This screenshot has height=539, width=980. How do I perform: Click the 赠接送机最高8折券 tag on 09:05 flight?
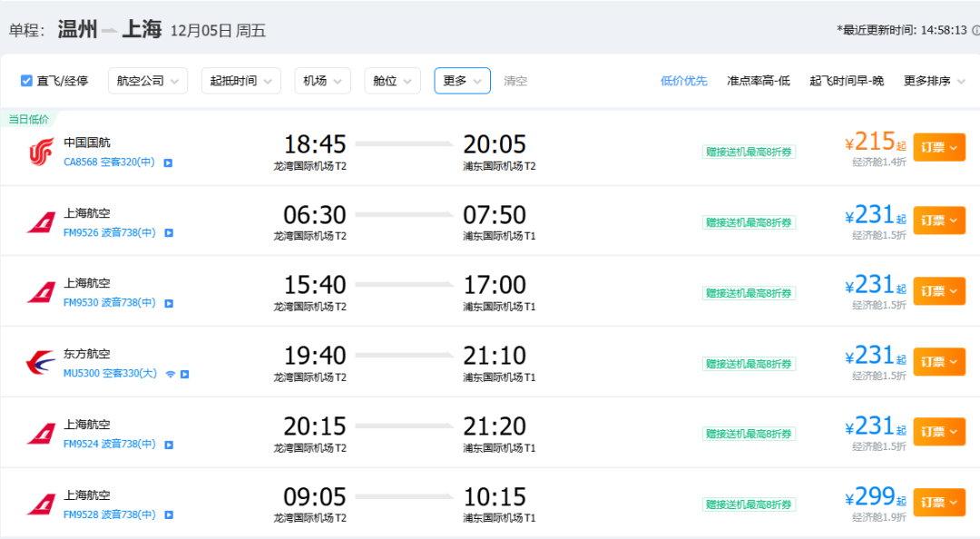pos(749,505)
